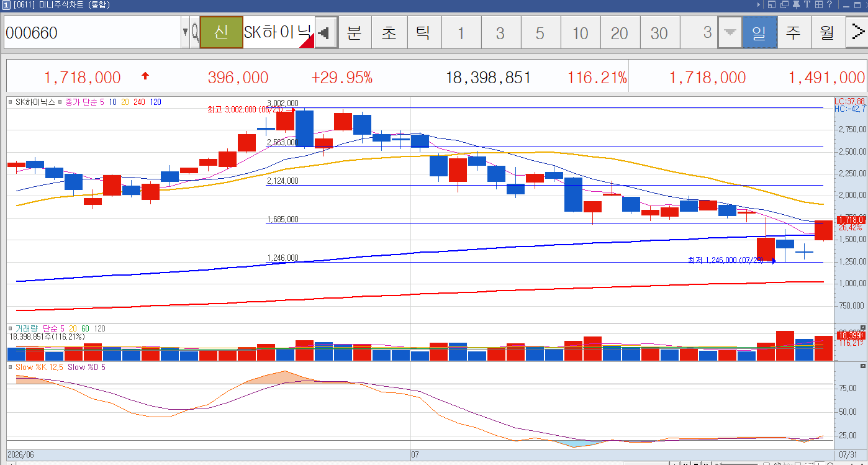Click the SK하이닉스 stock name box
The image size is (868, 465).
278,32
